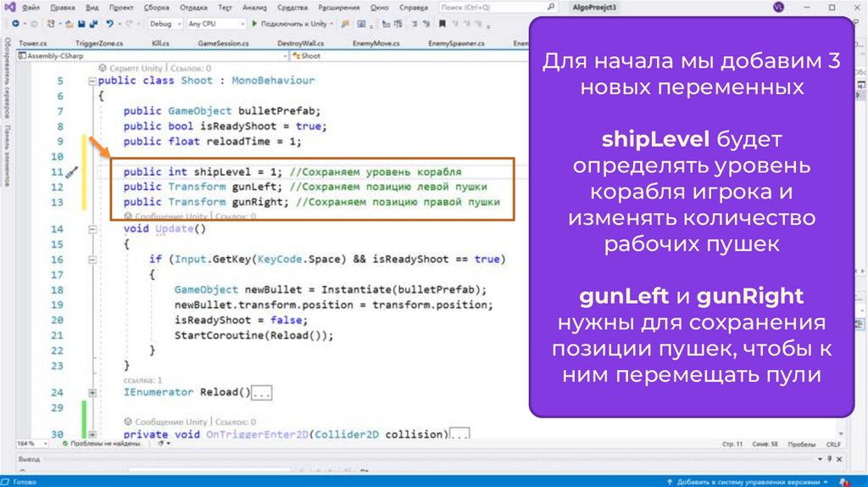Click the Пробелы indentation indicator
The image size is (868, 487).
tap(801, 445)
